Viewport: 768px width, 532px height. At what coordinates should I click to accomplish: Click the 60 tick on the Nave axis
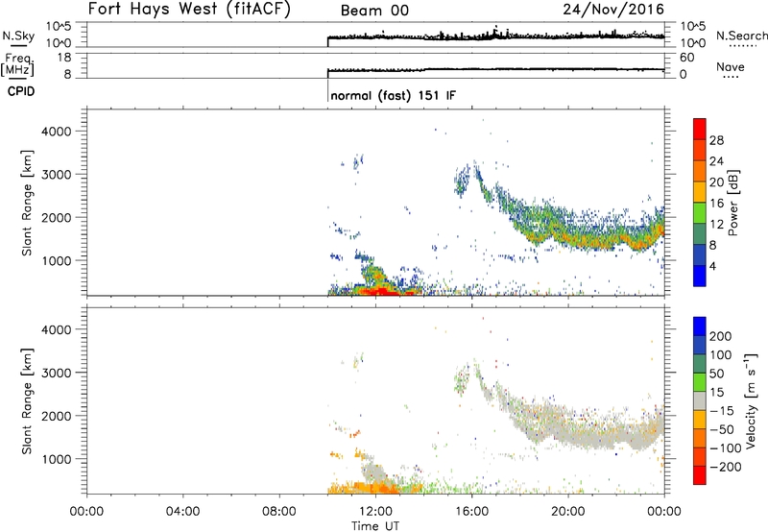(x=687, y=58)
